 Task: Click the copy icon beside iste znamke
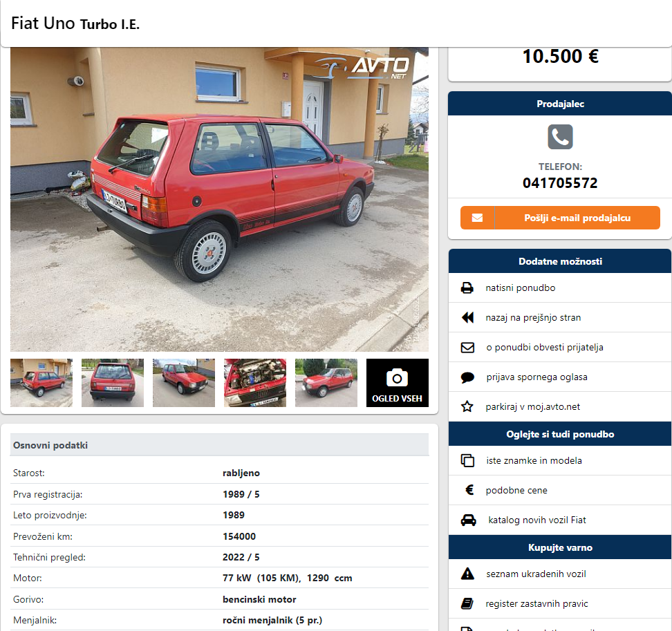(x=467, y=460)
